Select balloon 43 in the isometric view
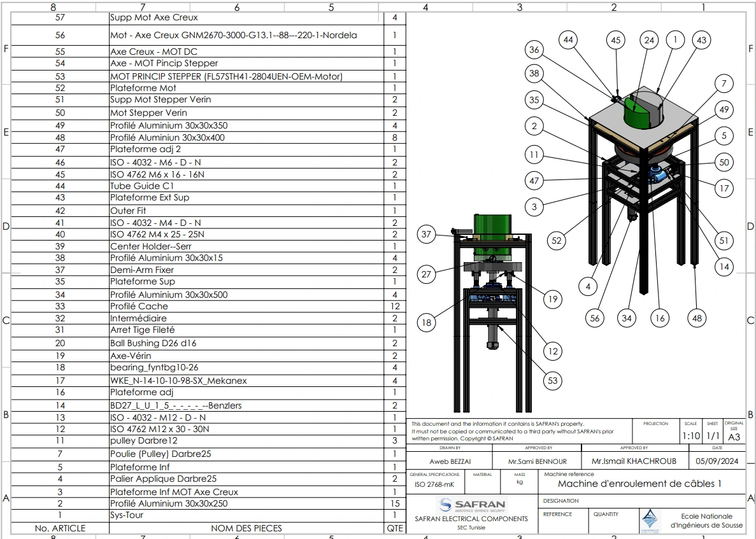 [701, 41]
